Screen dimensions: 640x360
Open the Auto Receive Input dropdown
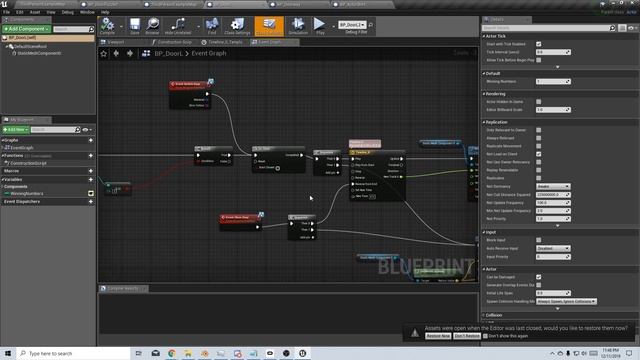tap(553, 249)
